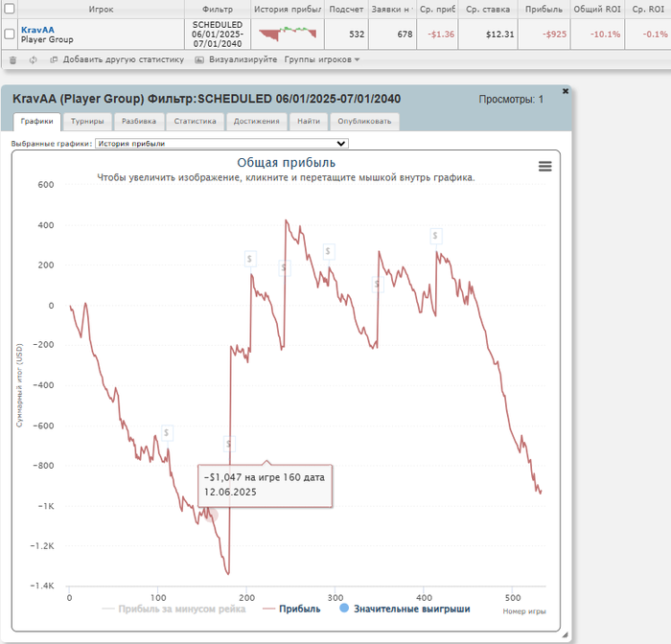Click Добавить другую статистику
Viewport: 671px width, 644px height.
click(x=124, y=59)
